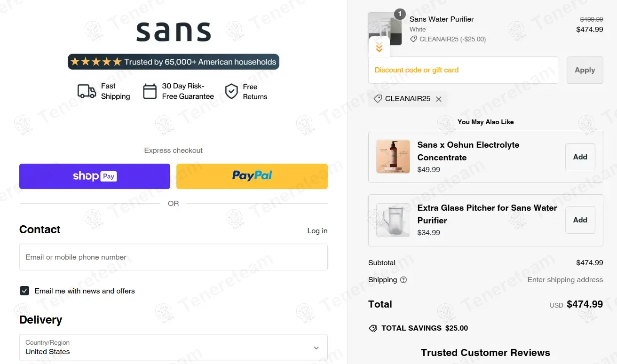Remove the CLEANAIR25 discount code
Viewport: 617px width, 364px height.
[439, 99]
